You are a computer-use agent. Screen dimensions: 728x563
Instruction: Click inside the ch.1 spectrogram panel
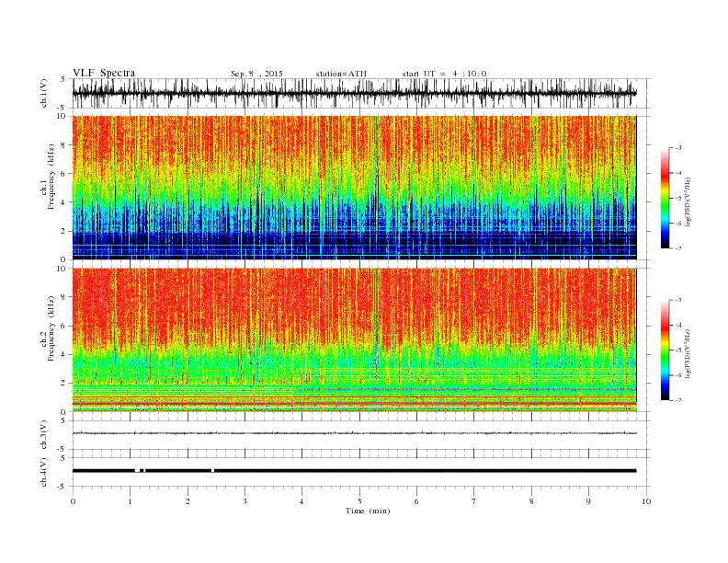(x=354, y=188)
